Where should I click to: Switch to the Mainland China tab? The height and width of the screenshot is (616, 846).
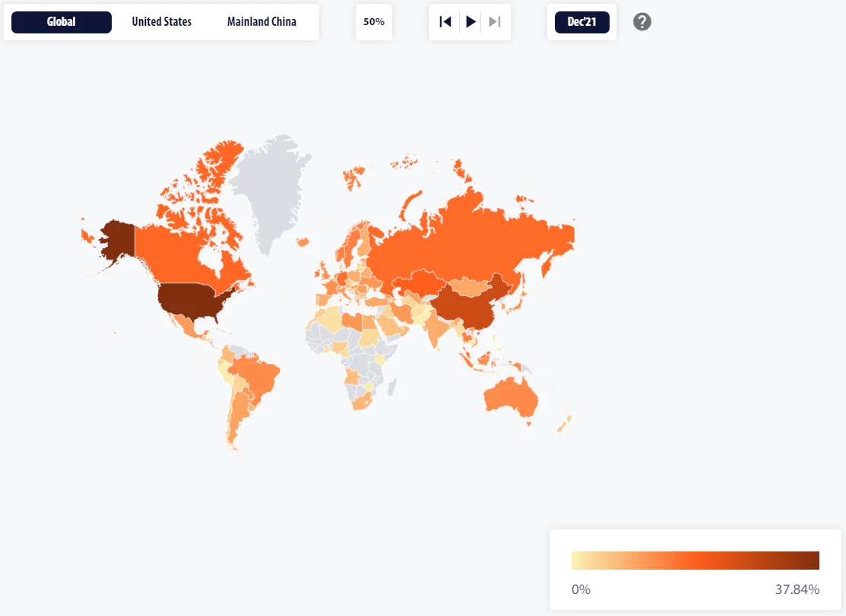tap(261, 22)
